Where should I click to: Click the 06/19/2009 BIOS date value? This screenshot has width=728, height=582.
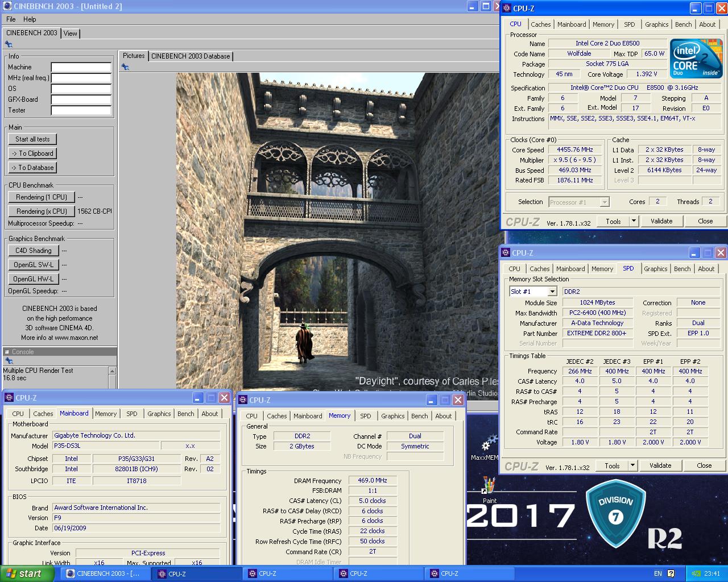point(136,528)
